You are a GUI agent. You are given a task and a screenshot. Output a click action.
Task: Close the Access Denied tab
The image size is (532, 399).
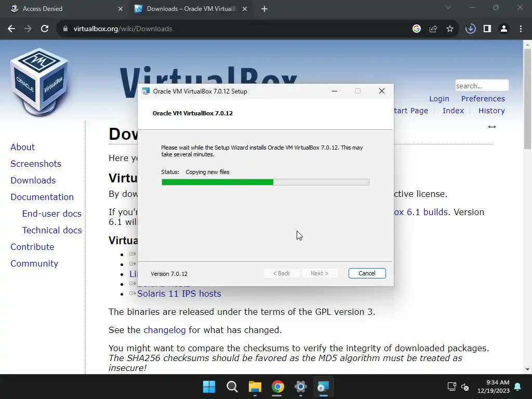coord(121,9)
